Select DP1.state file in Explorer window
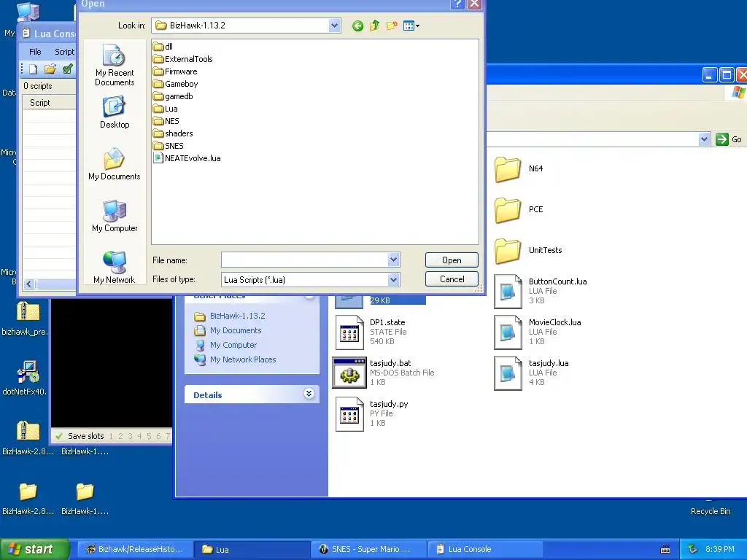This screenshot has width=747, height=560. [371, 332]
